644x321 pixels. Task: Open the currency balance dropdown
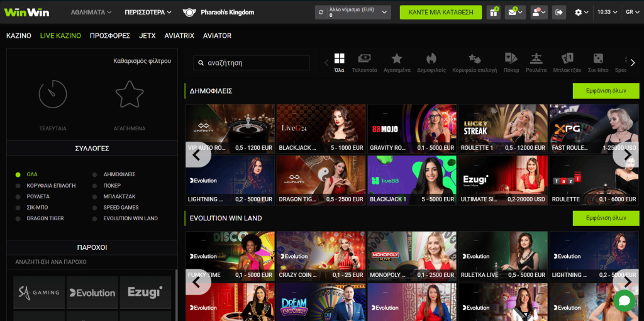point(353,12)
